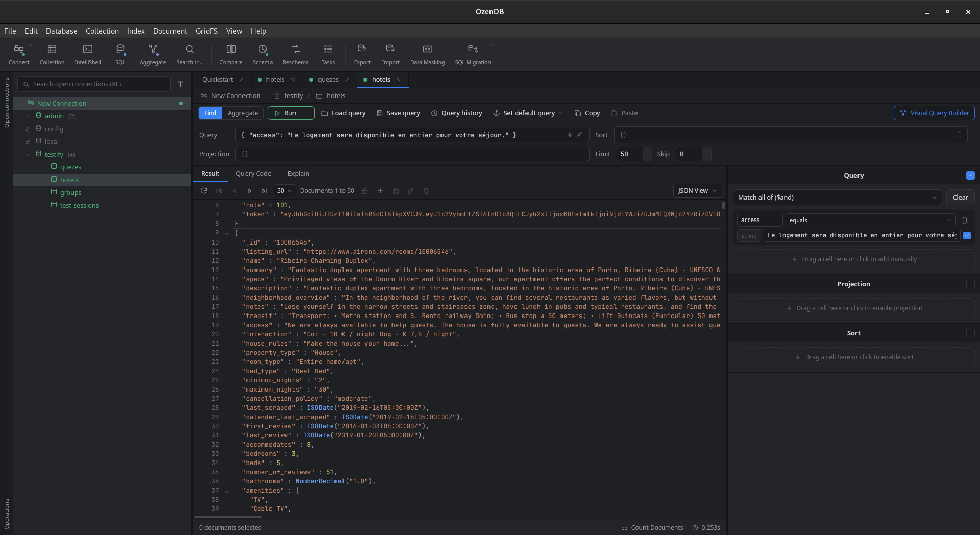Click the pencil icon in the Query field
The width and height of the screenshot is (980, 535).
point(580,135)
